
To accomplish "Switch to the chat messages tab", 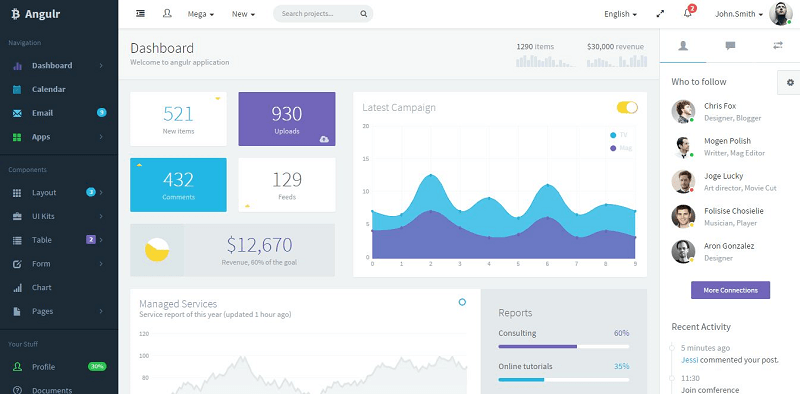I will click(x=730, y=46).
